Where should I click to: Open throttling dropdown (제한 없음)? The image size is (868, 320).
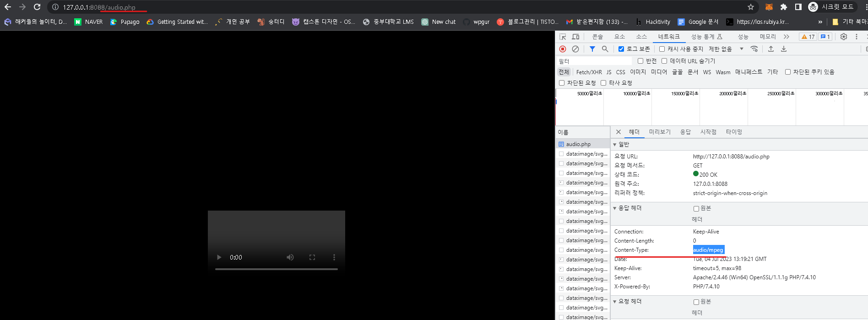pyautogui.click(x=726, y=49)
